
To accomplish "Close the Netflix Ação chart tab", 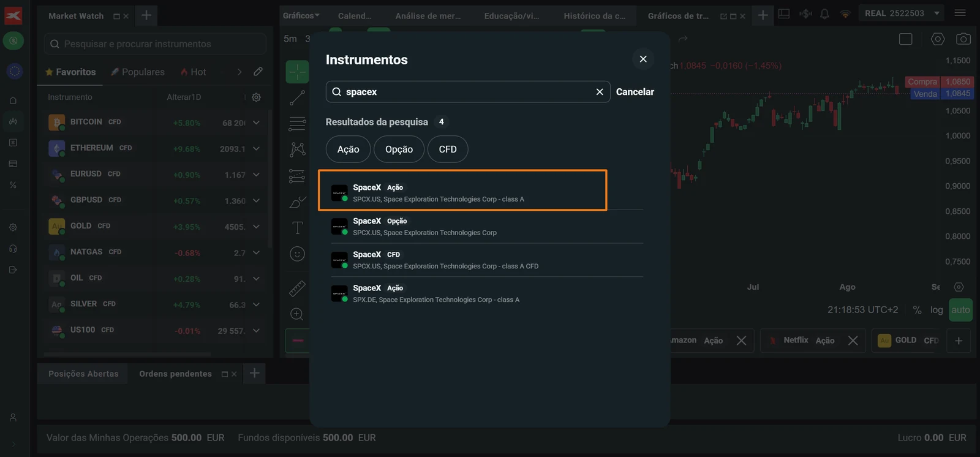I will 853,341.
